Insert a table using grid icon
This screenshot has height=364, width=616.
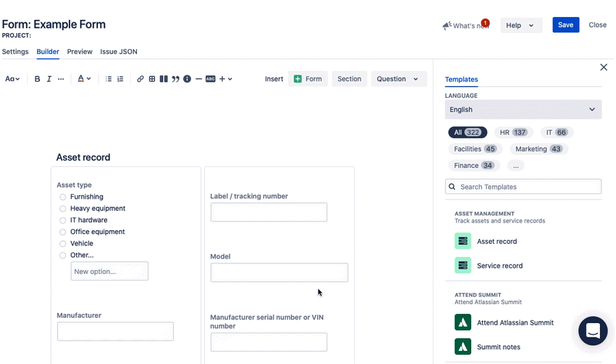[152, 79]
